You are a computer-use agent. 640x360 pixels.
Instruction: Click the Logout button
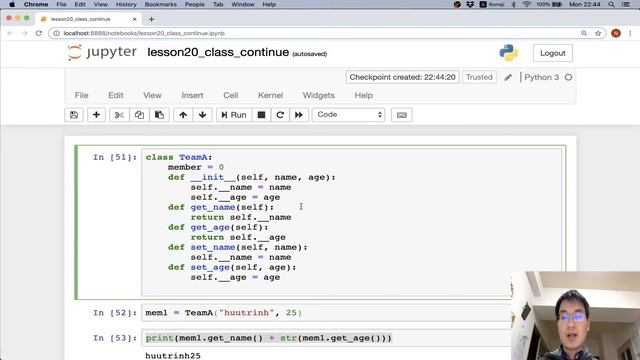pyautogui.click(x=553, y=53)
